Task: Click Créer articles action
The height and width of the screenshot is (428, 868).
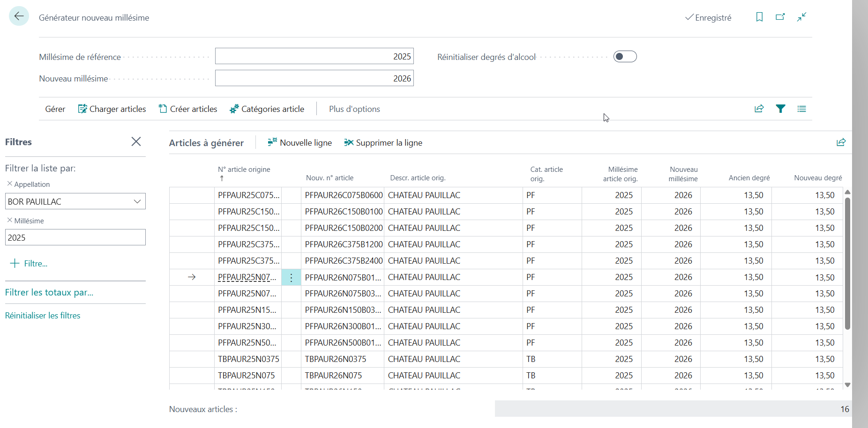Action: (x=188, y=109)
